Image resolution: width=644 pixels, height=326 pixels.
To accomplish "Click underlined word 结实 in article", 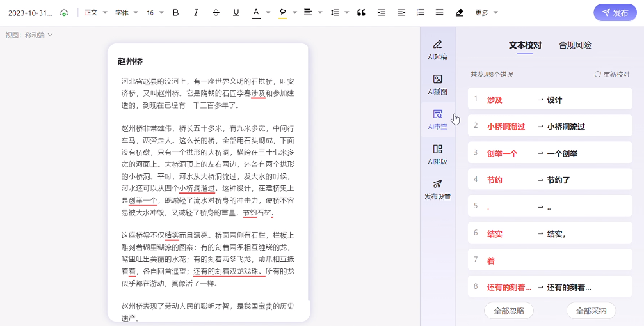I will point(172,235).
